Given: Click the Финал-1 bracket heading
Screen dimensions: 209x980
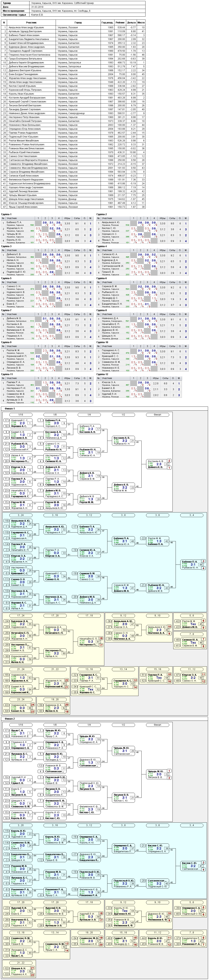Looking at the screenshot, I should [x=10, y=409].
